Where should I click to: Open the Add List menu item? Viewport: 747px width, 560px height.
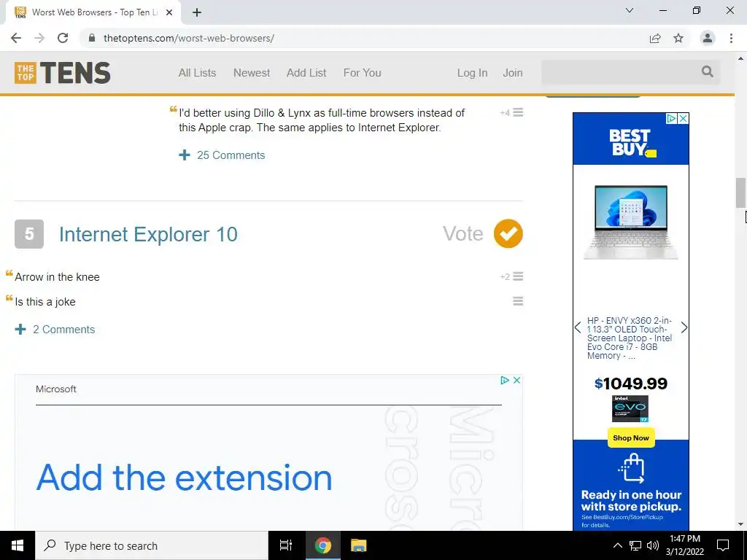click(x=306, y=73)
